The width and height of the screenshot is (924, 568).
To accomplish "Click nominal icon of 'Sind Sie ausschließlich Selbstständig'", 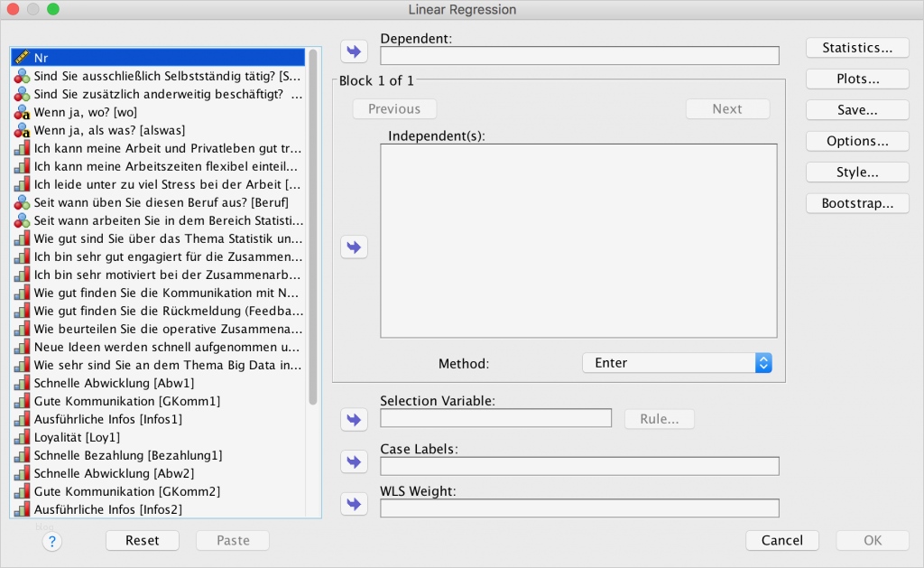I will click(x=22, y=76).
